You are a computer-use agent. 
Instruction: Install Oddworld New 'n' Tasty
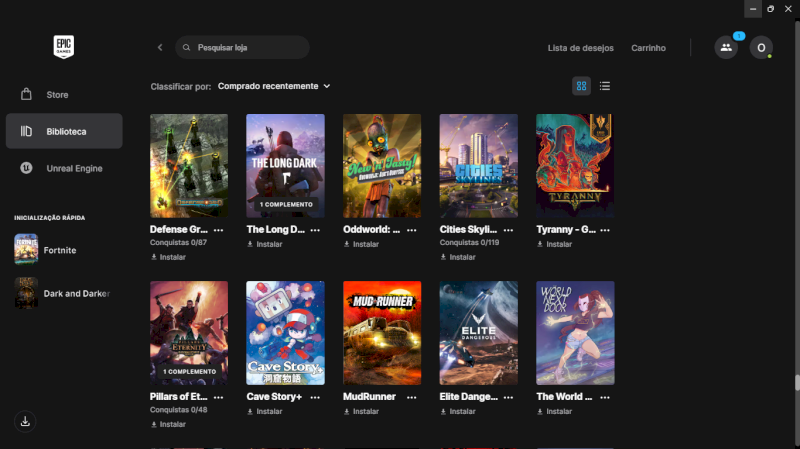(x=361, y=244)
